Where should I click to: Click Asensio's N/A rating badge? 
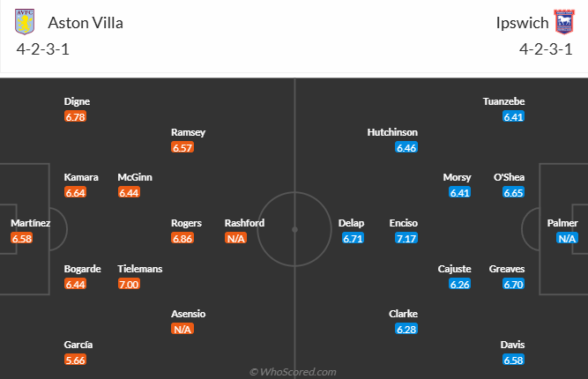[182, 330]
